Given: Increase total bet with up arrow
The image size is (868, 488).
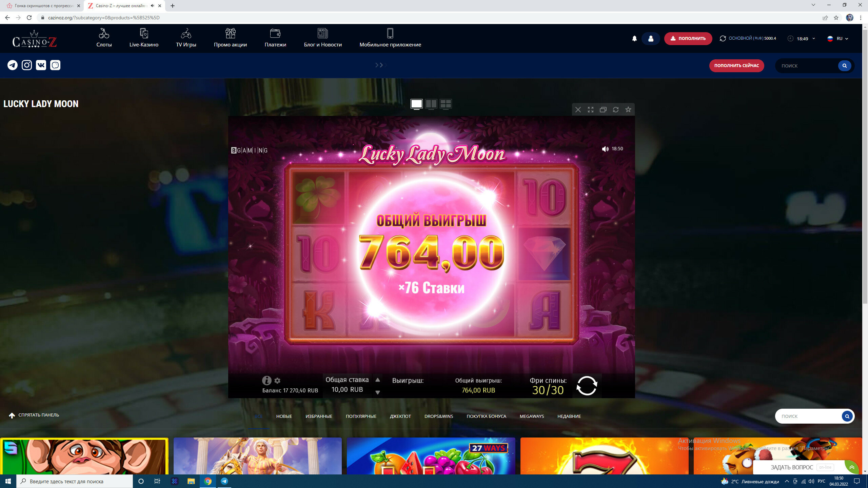Looking at the screenshot, I should point(377,380).
